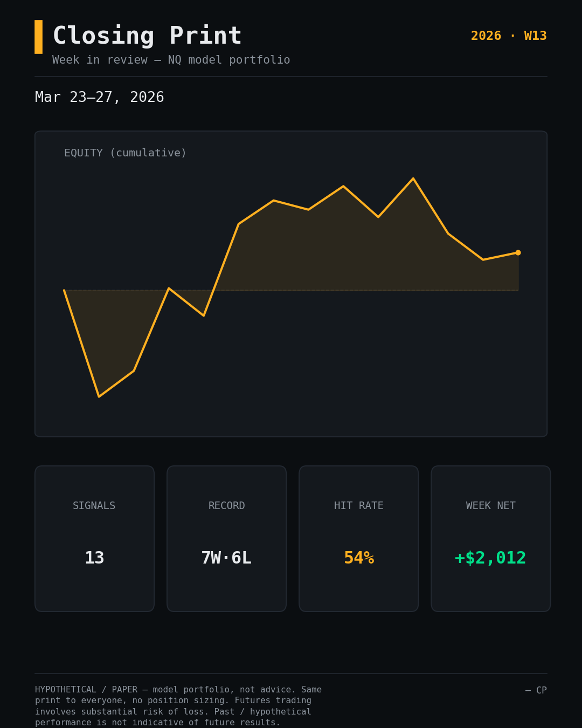Click the 7W·6L record value
The height and width of the screenshot is (728, 582).
pos(226,558)
